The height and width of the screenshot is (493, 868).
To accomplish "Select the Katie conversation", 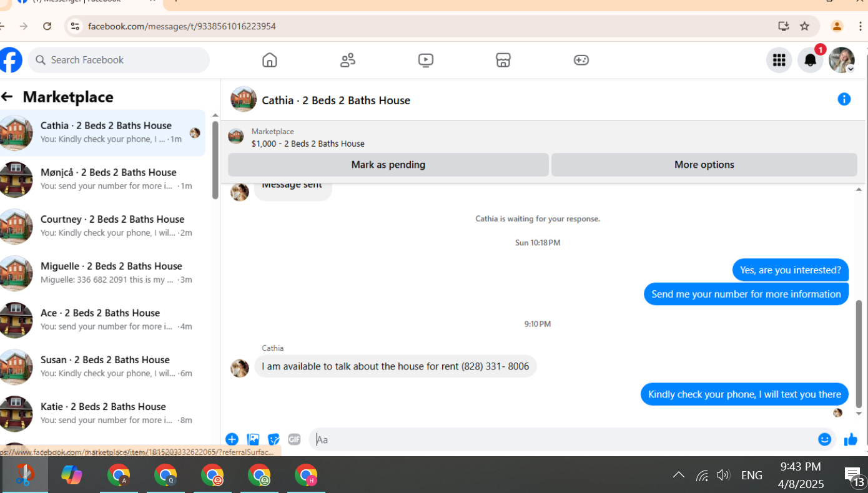I will pyautogui.click(x=102, y=413).
